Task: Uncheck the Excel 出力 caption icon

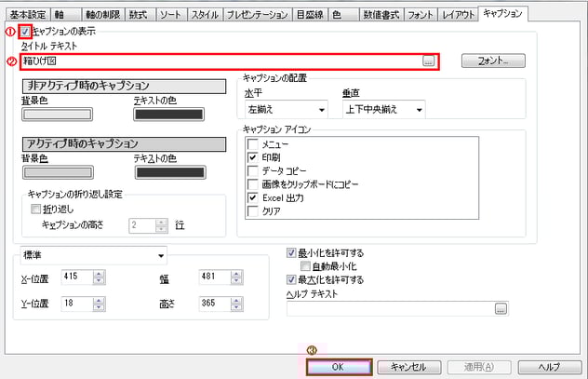Action: [253, 197]
